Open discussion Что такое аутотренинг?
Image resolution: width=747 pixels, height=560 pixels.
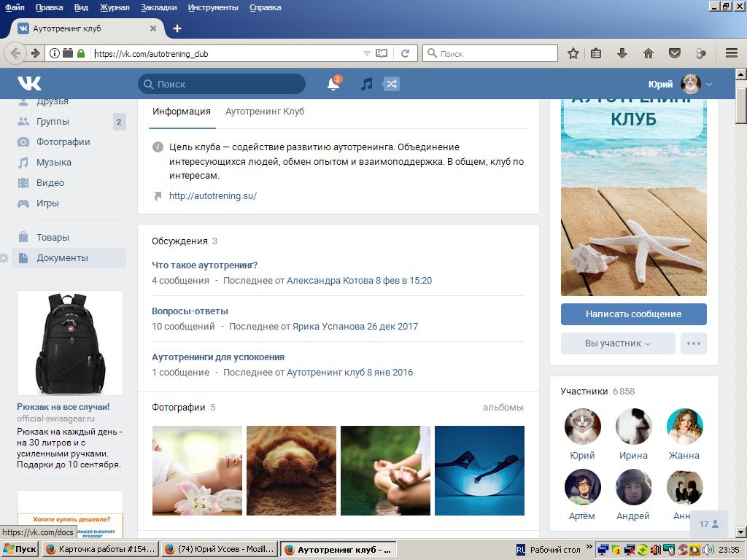pyautogui.click(x=204, y=265)
